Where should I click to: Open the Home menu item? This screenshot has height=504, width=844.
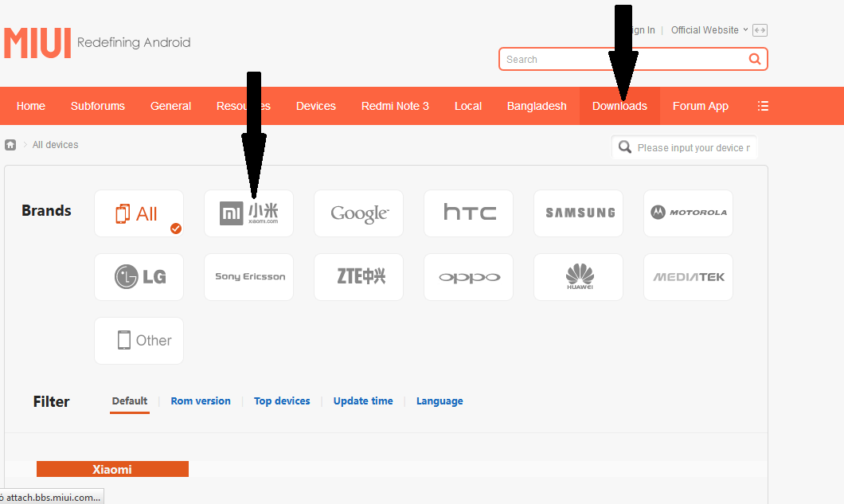click(31, 106)
